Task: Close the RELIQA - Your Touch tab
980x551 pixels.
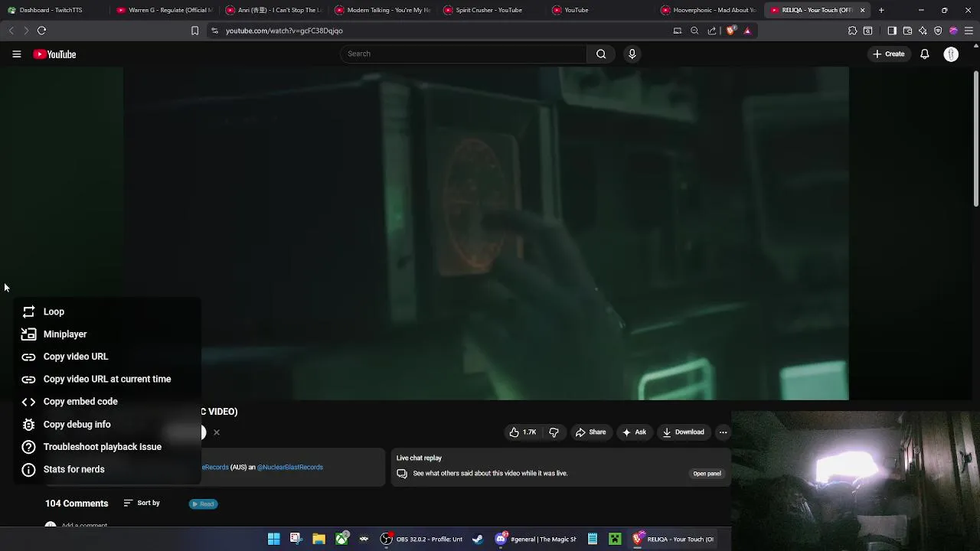Action: 862,10
